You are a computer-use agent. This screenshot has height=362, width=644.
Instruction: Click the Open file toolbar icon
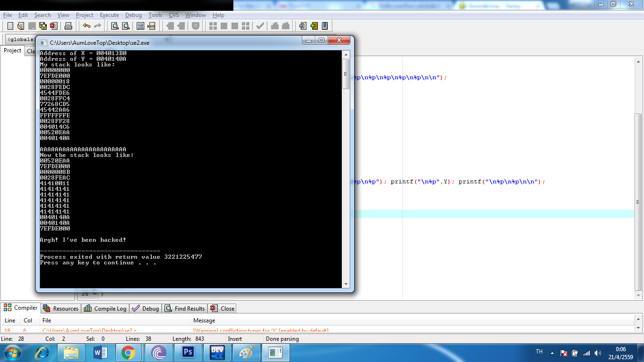coord(21,26)
